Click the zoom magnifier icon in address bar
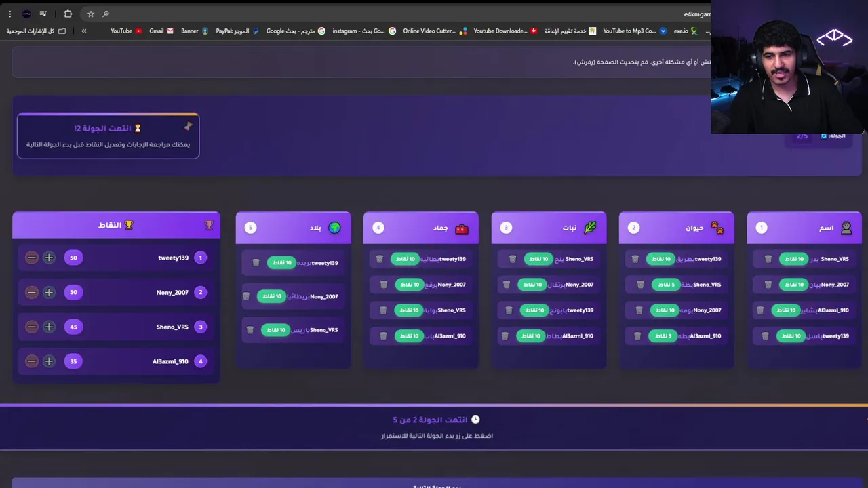868x488 pixels. point(106,14)
